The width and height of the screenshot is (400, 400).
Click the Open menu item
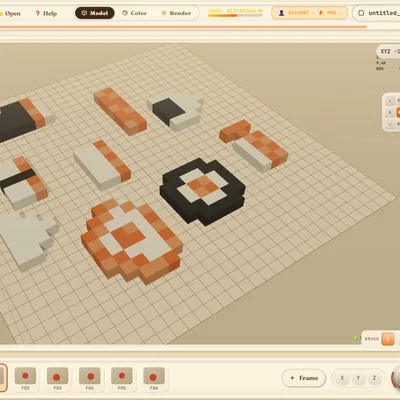[x=11, y=13]
